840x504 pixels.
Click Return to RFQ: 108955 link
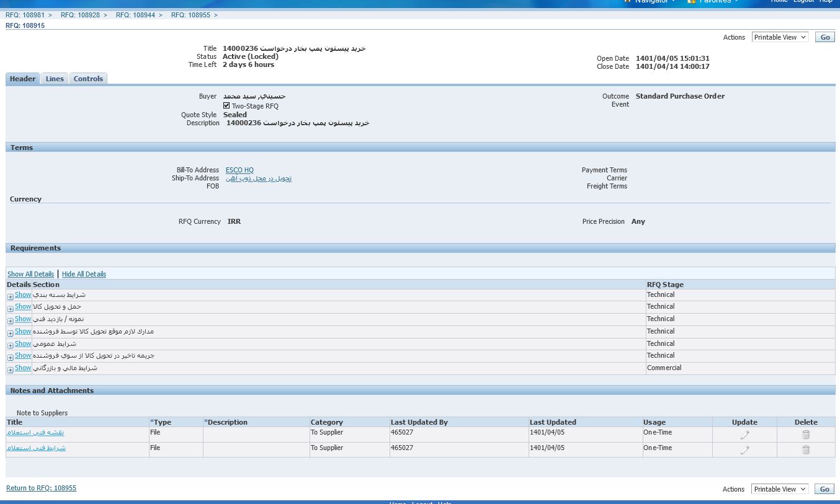click(41, 488)
